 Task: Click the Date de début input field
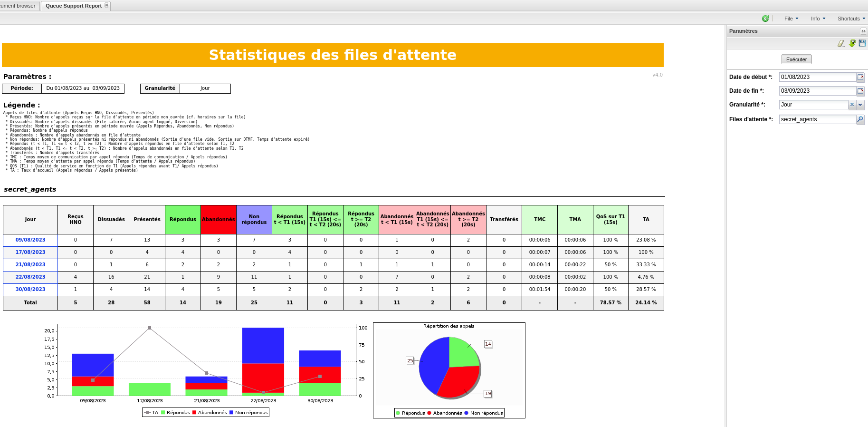pos(818,77)
